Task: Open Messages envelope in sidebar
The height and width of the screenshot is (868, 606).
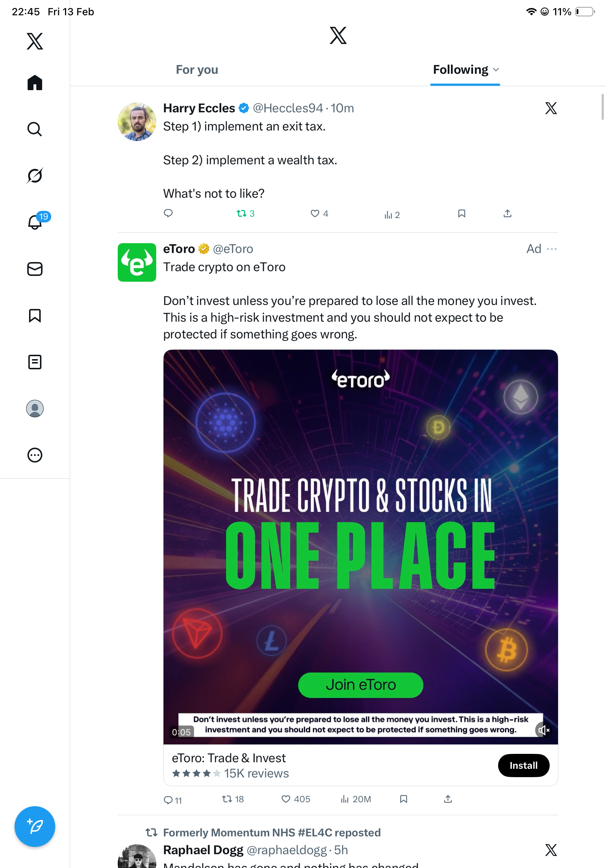Action: click(x=35, y=269)
